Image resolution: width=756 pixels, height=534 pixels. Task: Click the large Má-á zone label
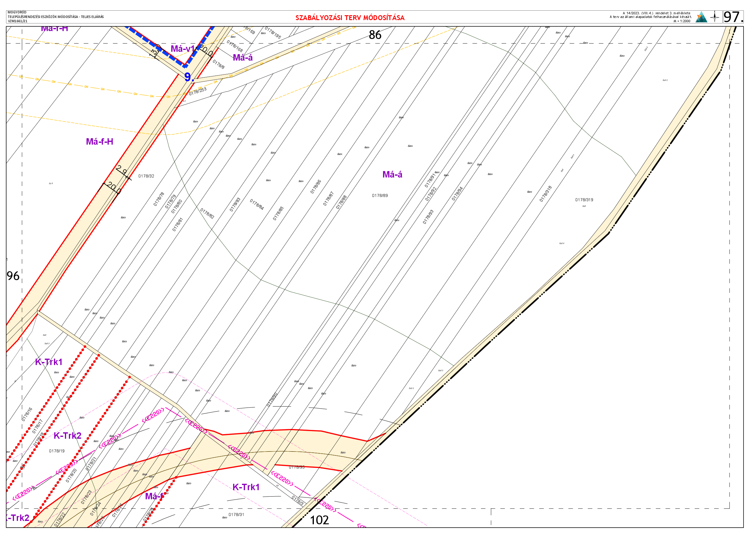point(392,175)
